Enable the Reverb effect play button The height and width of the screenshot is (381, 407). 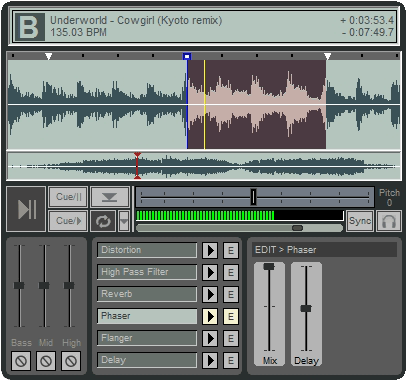click(210, 294)
